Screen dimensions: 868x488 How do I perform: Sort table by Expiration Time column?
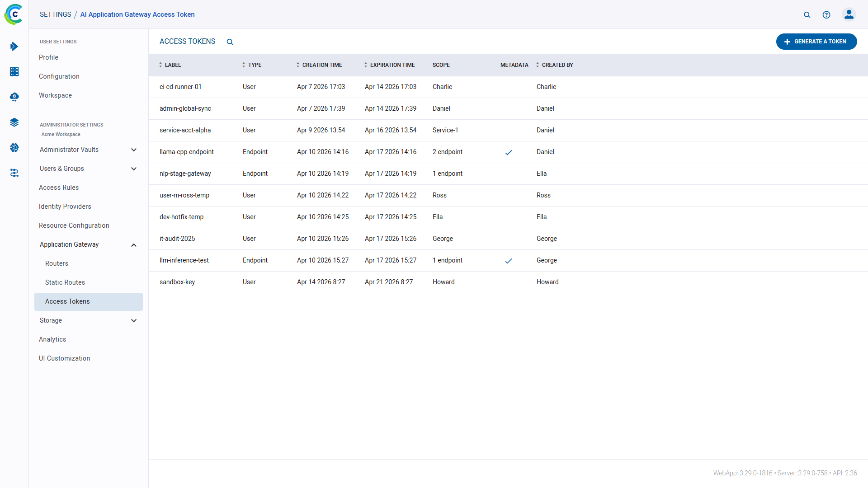[389, 65]
